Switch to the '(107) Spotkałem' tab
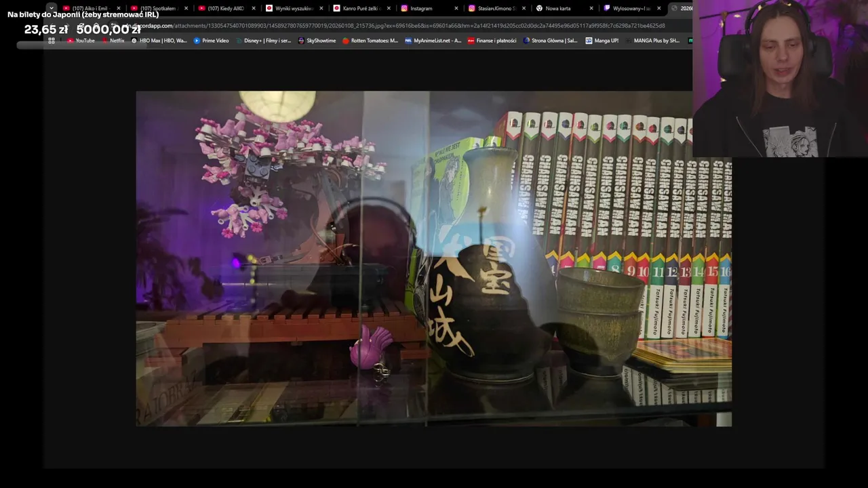868x488 pixels. tap(159, 8)
